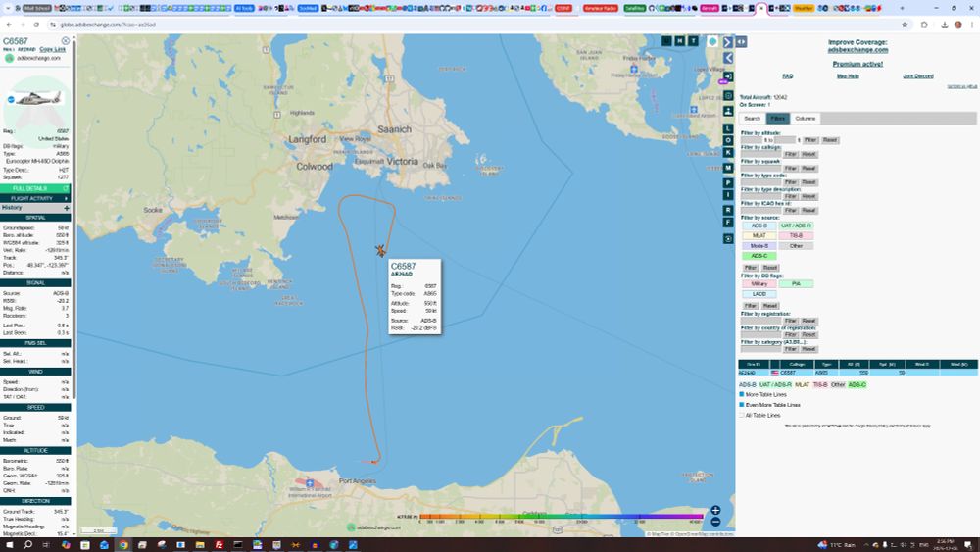Image resolution: width=980 pixels, height=552 pixels.
Task: Zoom out with the map minus button
Action: (715, 522)
